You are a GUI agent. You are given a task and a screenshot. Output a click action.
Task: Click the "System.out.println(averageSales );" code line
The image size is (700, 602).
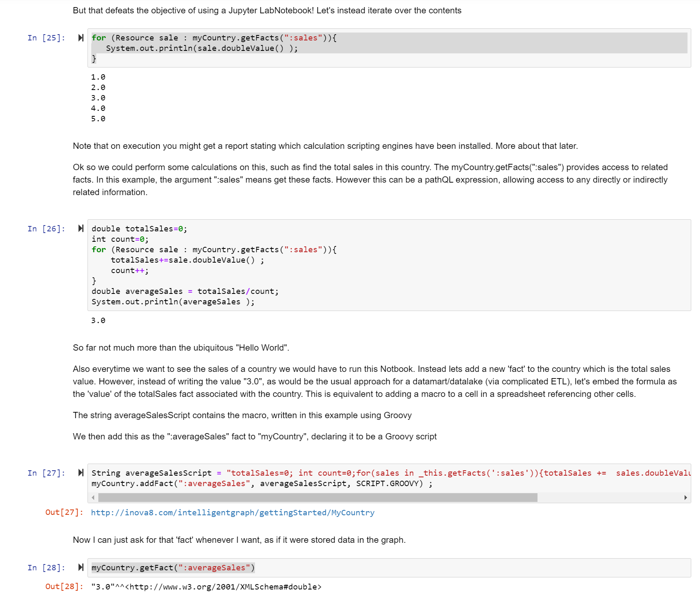173,302
